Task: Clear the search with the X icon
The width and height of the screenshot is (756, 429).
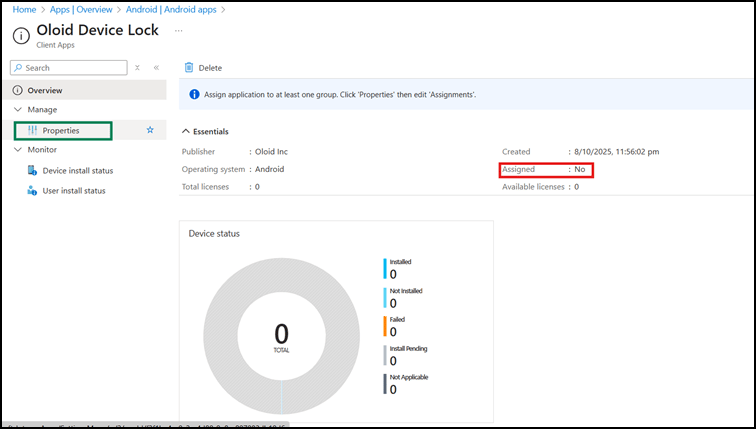Action: pyautogui.click(x=137, y=67)
